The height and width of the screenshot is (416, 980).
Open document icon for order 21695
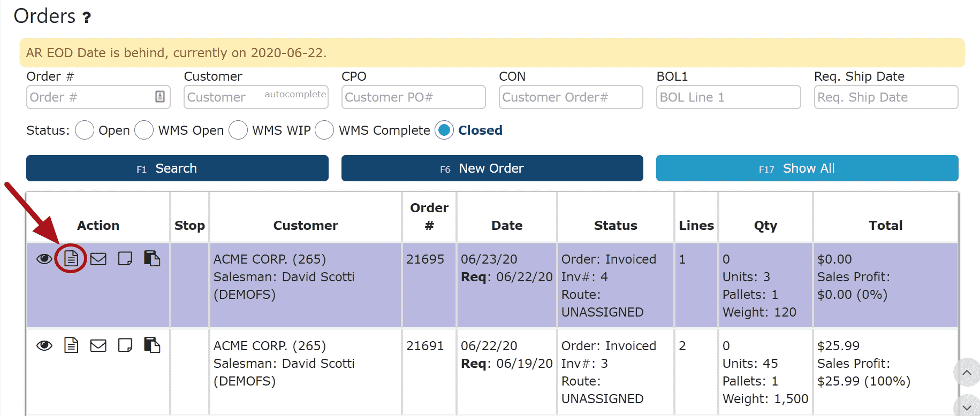point(71,259)
